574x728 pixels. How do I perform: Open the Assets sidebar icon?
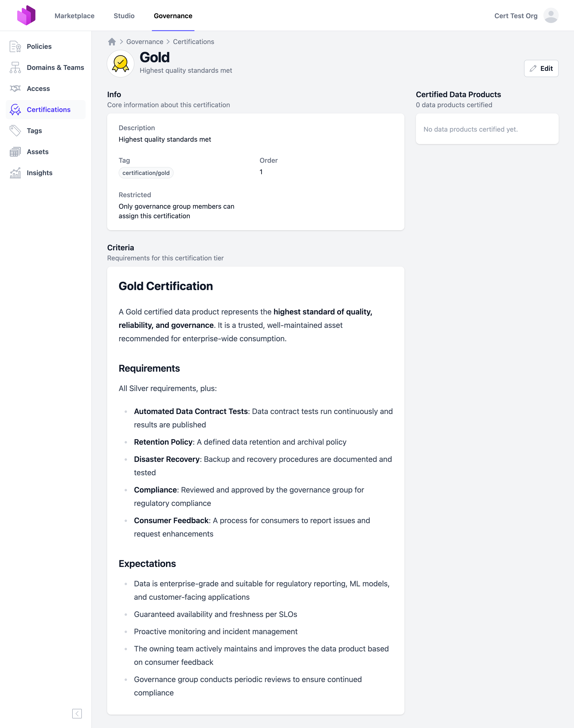click(x=15, y=152)
